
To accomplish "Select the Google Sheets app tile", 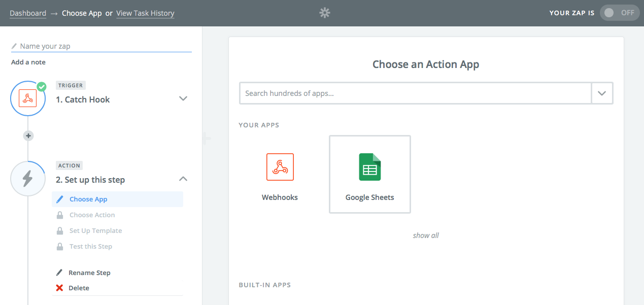I will point(370,174).
